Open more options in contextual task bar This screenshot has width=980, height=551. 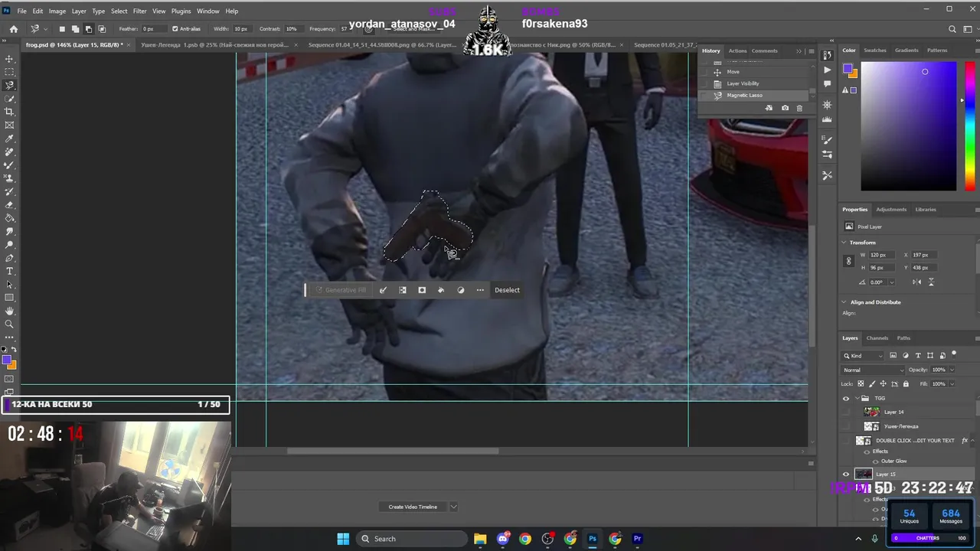(x=480, y=290)
